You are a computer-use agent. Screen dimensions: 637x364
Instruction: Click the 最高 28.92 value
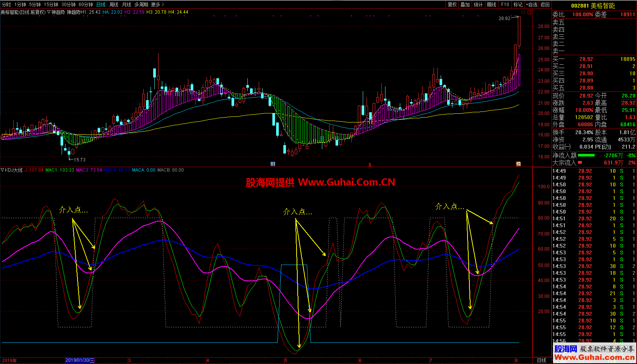[x=629, y=103]
